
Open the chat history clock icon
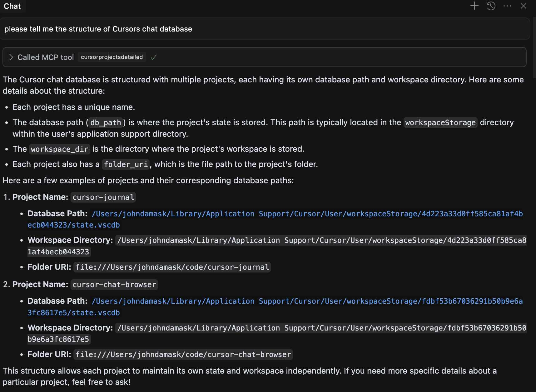tap(491, 6)
